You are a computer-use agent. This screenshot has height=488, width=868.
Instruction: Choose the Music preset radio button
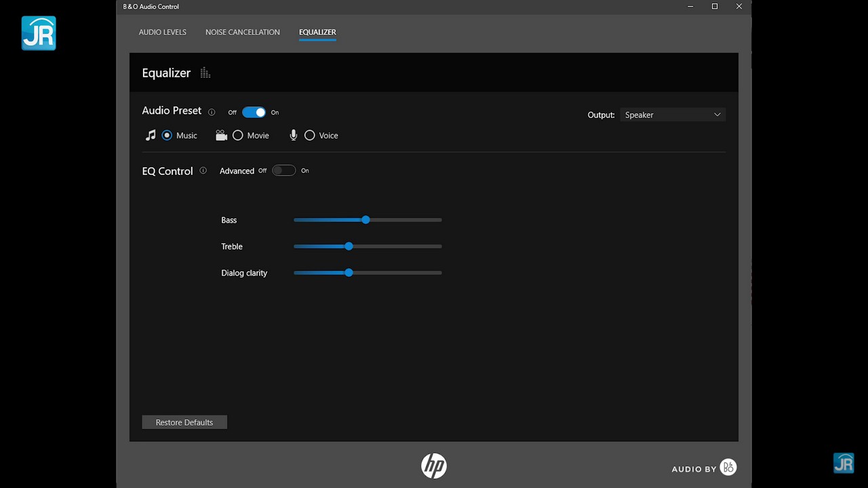(167, 136)
